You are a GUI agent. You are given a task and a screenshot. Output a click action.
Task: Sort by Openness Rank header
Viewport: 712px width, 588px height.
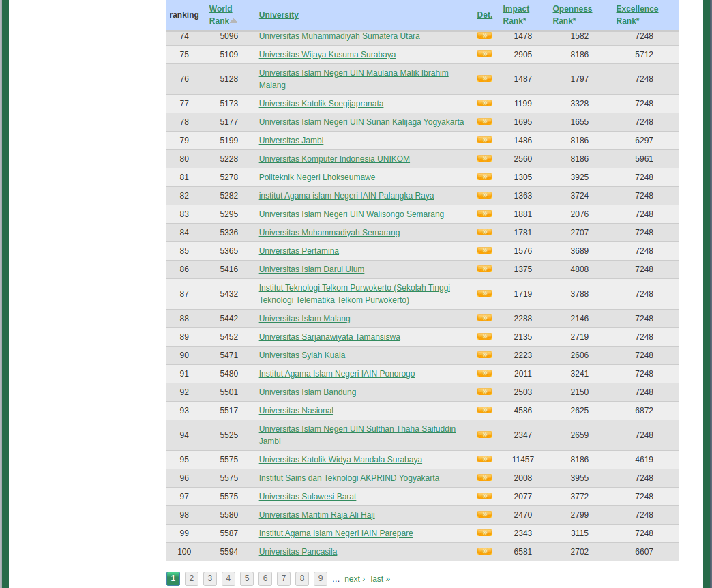[572, 15]
